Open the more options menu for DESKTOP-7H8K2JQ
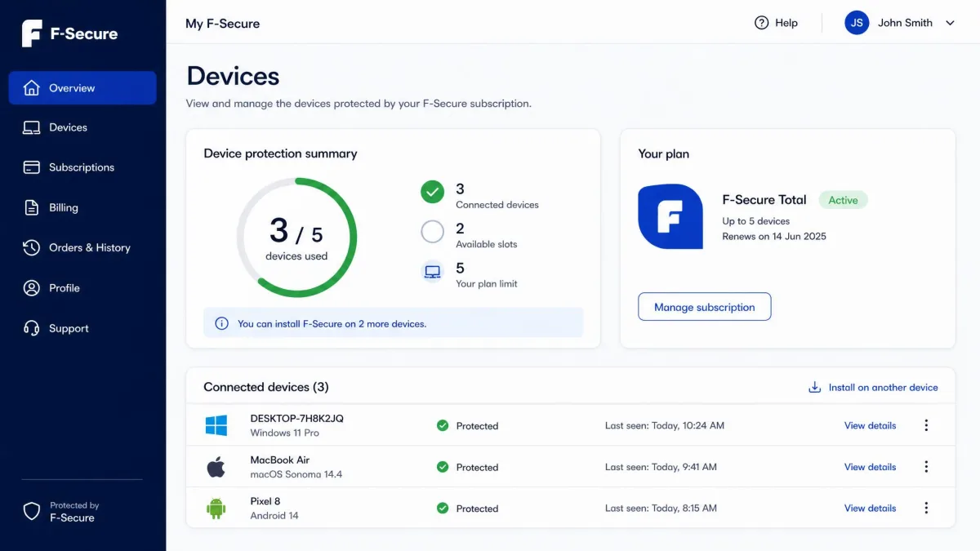The width and height of the screenshot is (980, 551). (926, 425)
